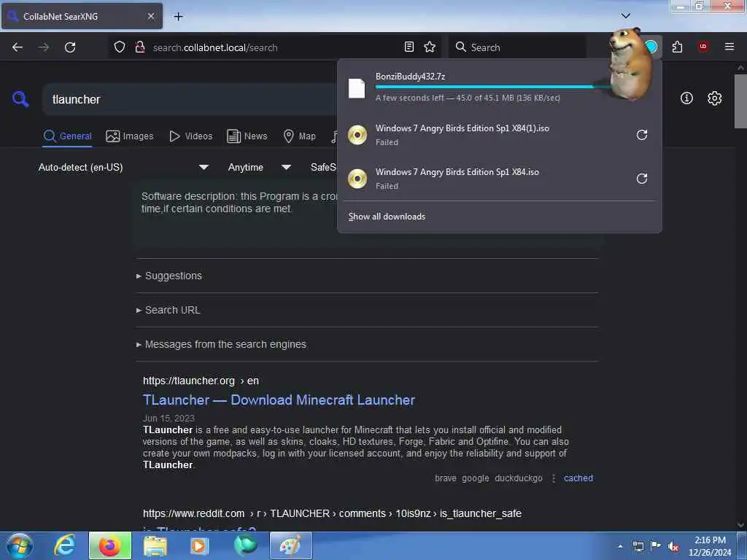Click the X84(1).iso disc icon
The image size is (747, 560).
click(357, 135)
